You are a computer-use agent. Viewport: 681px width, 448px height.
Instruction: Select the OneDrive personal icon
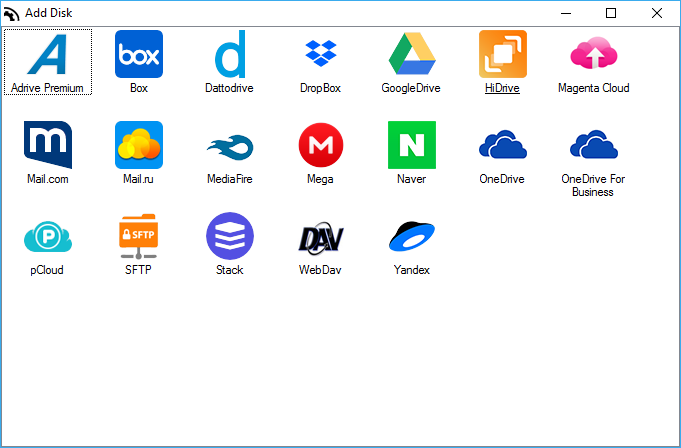pos(502,145)
